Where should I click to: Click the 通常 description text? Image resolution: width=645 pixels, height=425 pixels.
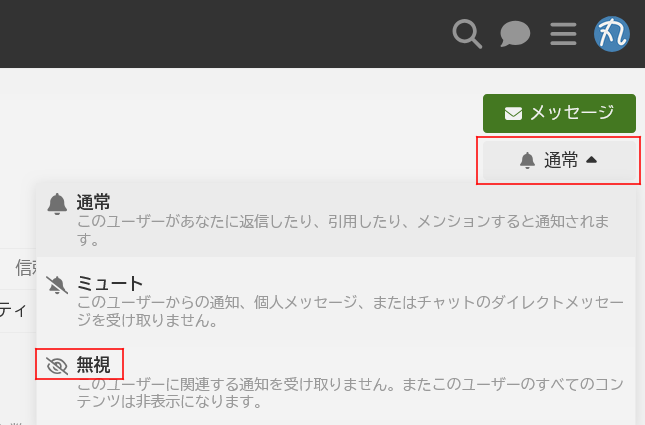(x=343, y=230)
